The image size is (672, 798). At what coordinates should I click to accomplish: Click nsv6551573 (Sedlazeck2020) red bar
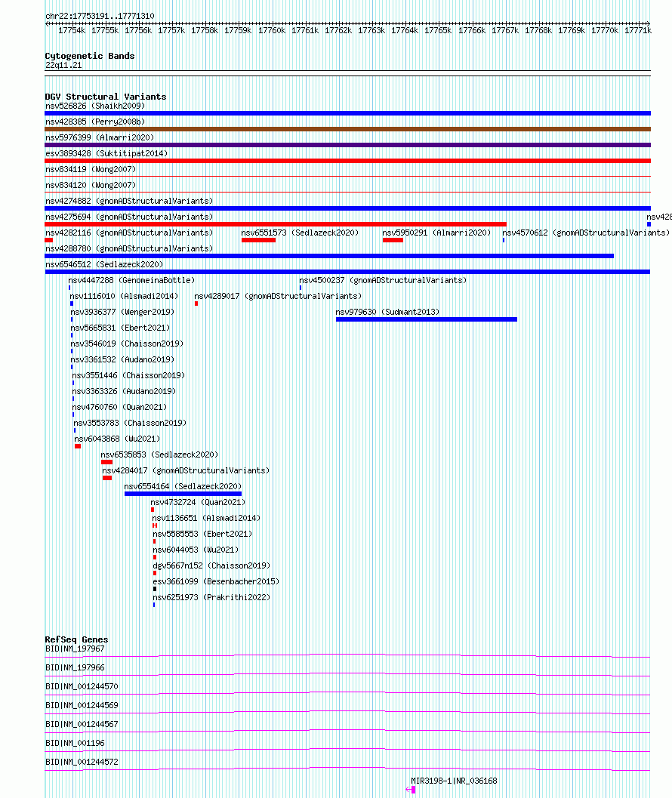[x=259, y=240]
